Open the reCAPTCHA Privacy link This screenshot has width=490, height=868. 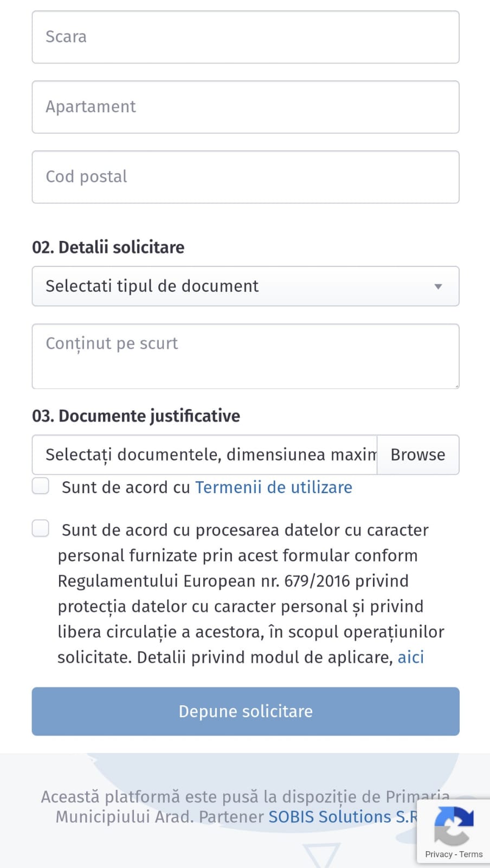click(438, 854)
